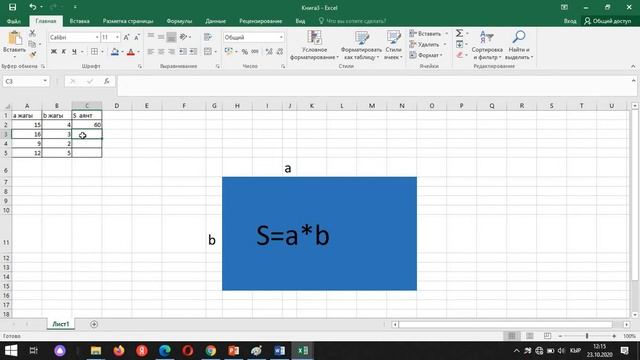Save the workbook with the floppy icon
The height and width of the screenshot is (360, 640).
click(13, 7)
